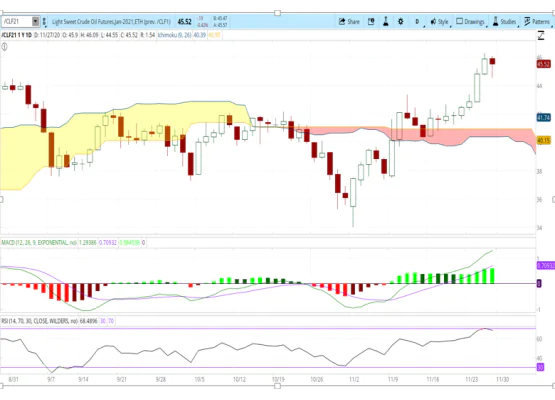Viewport: 555px width, 400px height.
Task: Click the drawing tool icon at chart's top right
Action: [x=541, y=35]
